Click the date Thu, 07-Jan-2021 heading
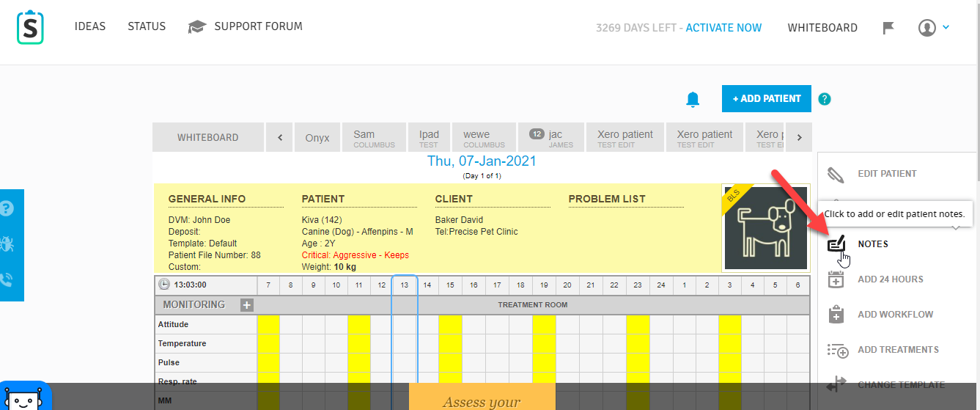Screen dimensions: 980x410 tap(482, 161)
